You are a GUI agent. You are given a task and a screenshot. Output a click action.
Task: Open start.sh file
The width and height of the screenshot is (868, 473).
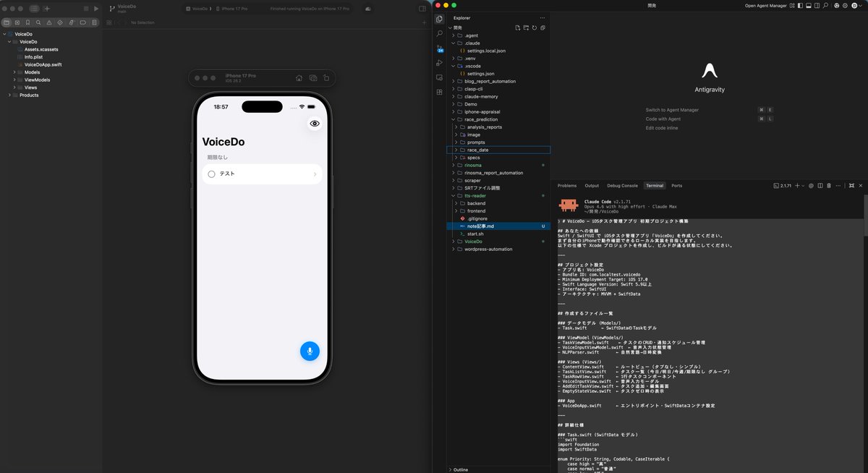[475, 234]
